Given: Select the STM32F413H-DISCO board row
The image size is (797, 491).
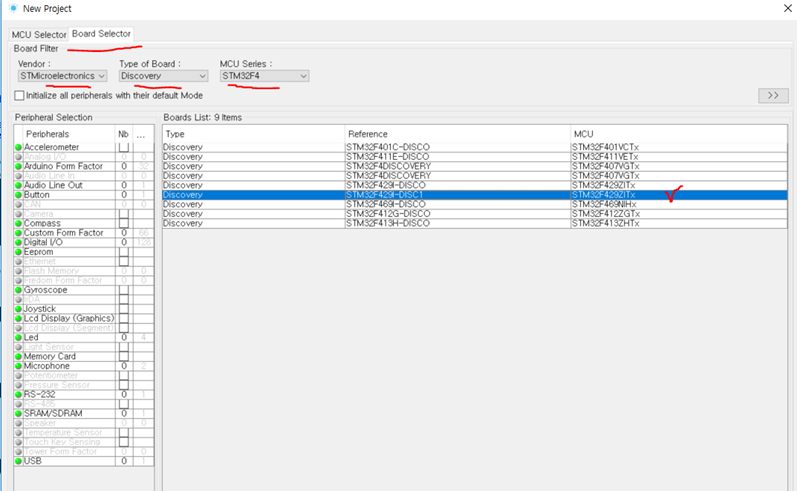Looking at the screenshot, I should pyautogui.click(x=475, y=223).
